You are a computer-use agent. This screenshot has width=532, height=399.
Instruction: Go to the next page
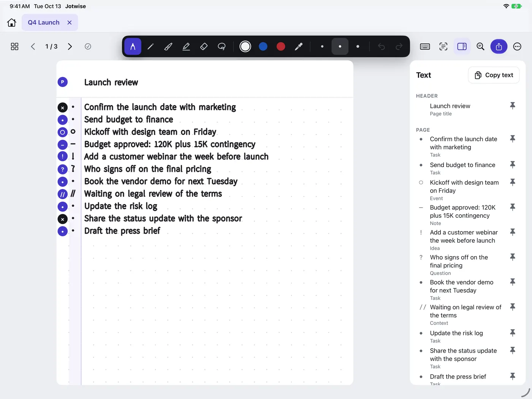click(70, 46)
